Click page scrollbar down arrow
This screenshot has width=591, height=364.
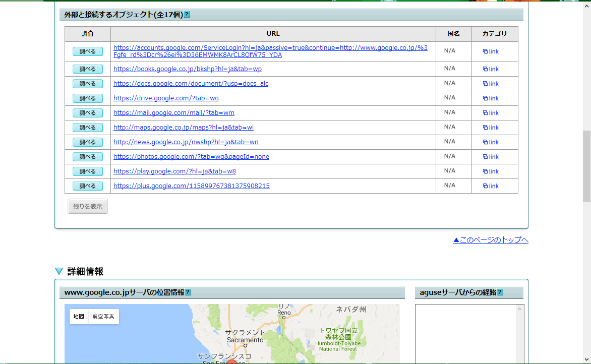pyautogui.click(x=586, y=359)
